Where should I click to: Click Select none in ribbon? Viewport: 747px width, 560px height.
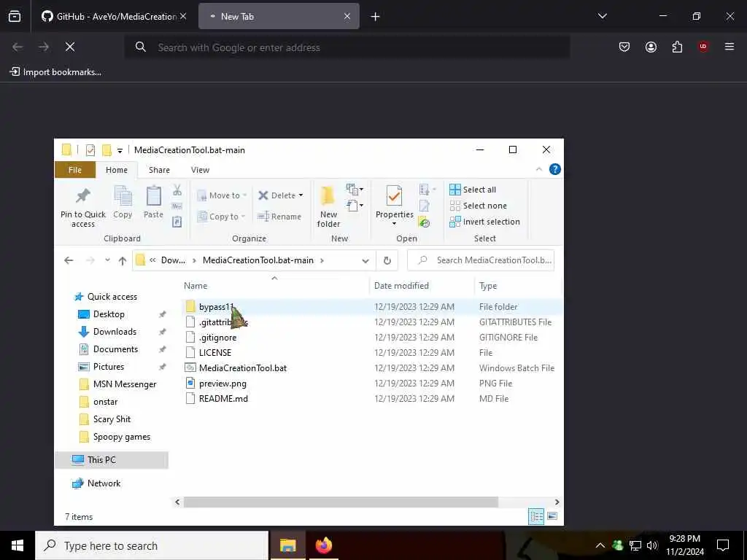[479, 206]
